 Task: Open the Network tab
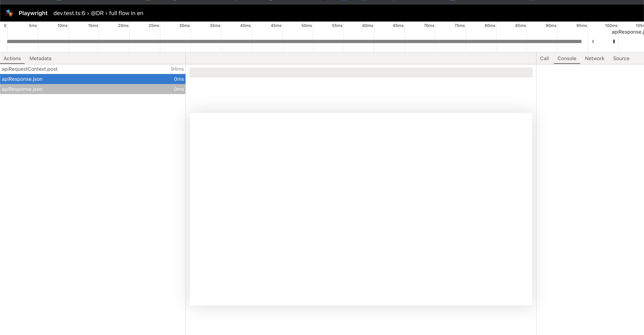pos(594,59)
